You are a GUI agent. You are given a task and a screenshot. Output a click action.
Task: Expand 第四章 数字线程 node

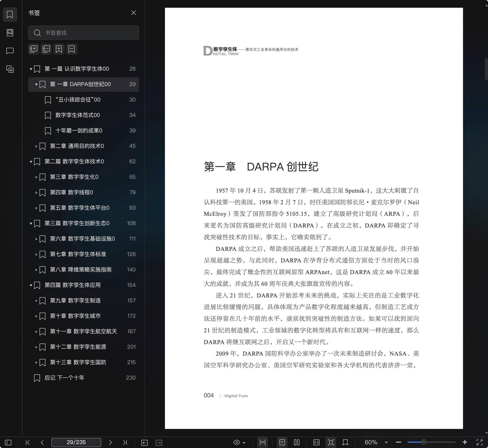(x=36, y=192)
